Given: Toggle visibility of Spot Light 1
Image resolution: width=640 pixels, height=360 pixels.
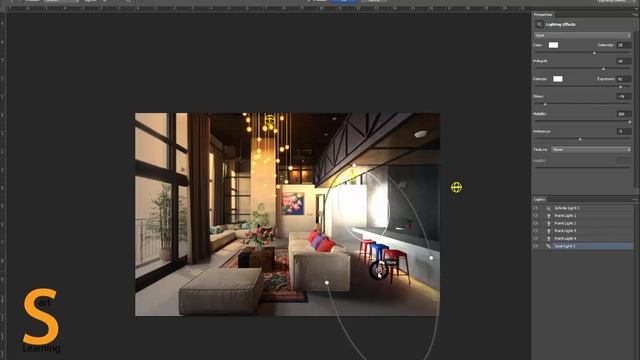Looking at the screenshot, I should 536,246.
